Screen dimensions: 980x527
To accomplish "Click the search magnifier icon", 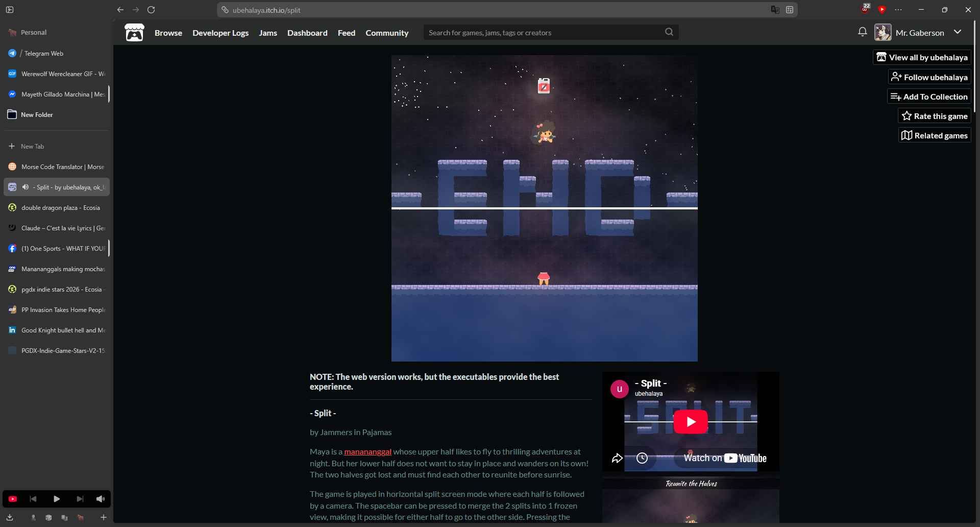I will click(669, 32).
